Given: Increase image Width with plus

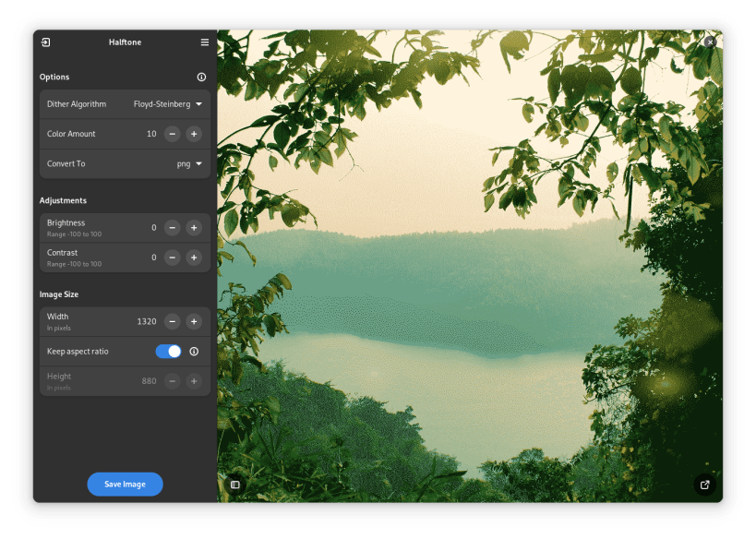Looking at the screenshot, I should coord(194,321).
